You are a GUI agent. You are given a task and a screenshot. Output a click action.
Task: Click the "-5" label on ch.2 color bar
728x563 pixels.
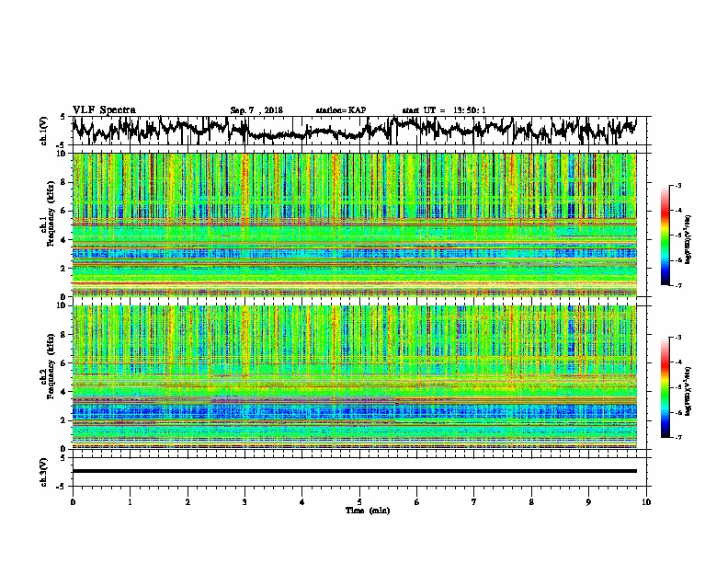[x=677, y=387]
